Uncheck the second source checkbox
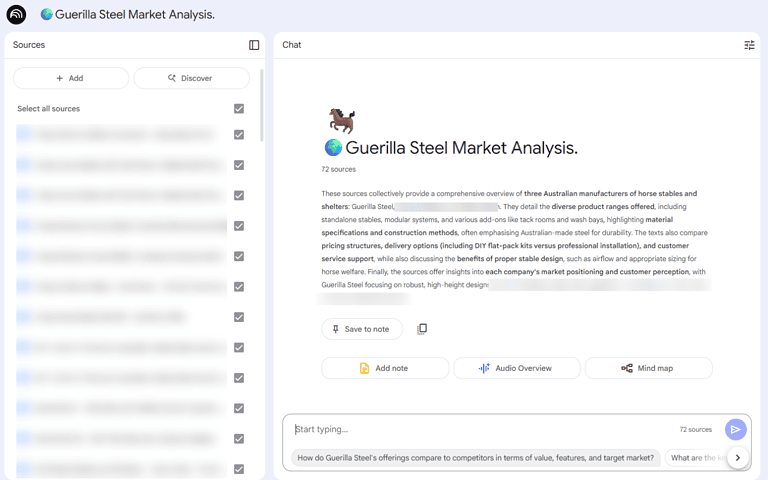Image resolution: width=768 pixels, height=480 pixels. [x=239, y=165]
